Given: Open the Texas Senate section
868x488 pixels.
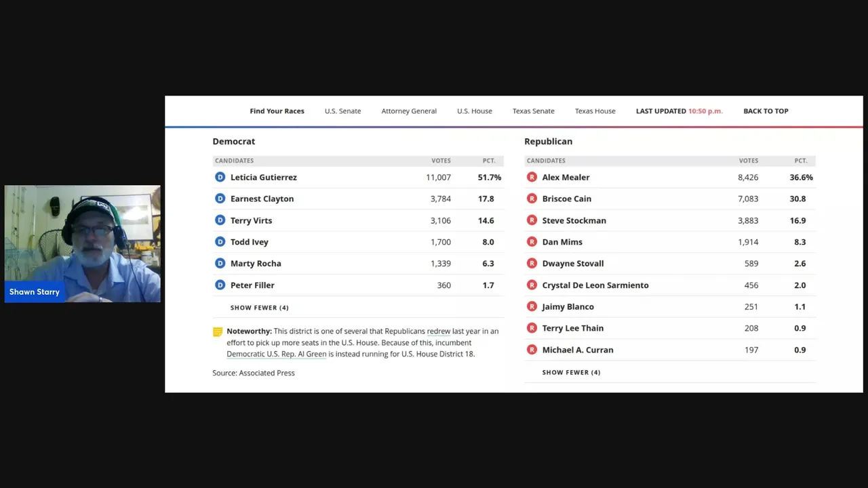Looking at the screenshot, I should click(534, 111).
